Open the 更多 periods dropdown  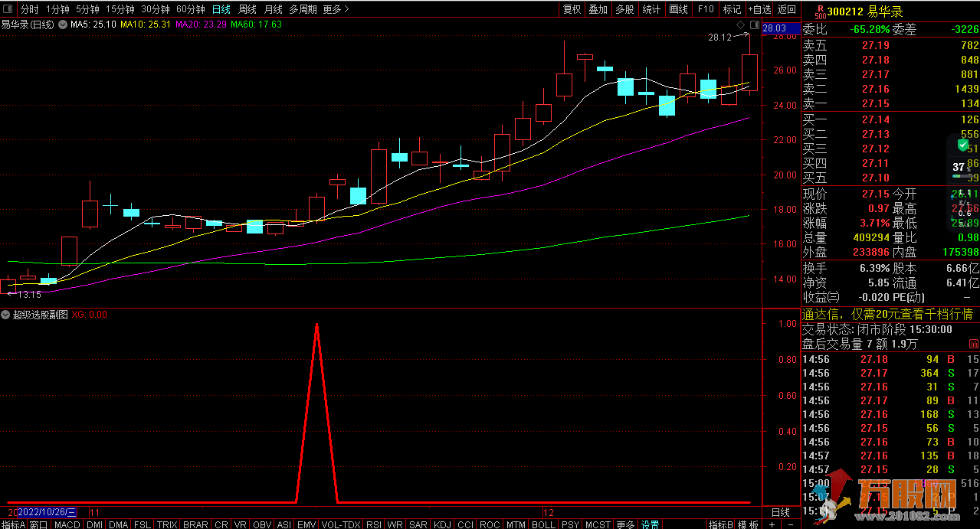(335, 9)
